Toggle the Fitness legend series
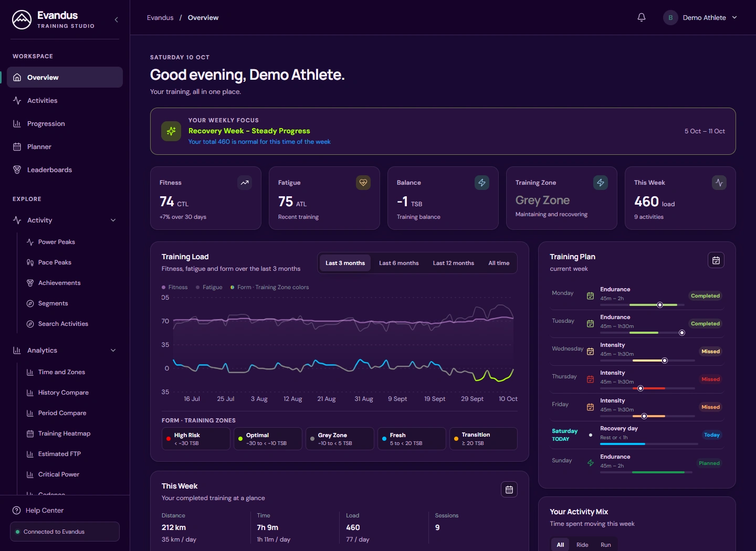Viewport: 756px width, 551px height. tap(175, 288)
